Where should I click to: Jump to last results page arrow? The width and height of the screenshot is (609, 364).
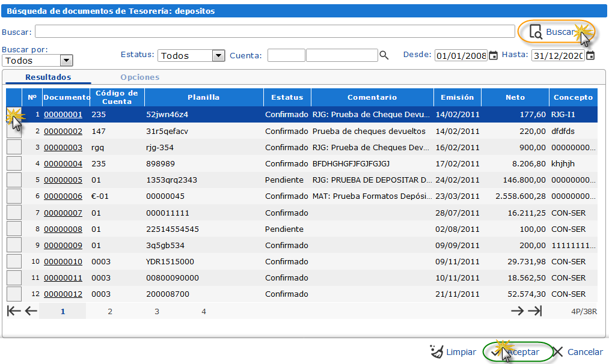535,311
